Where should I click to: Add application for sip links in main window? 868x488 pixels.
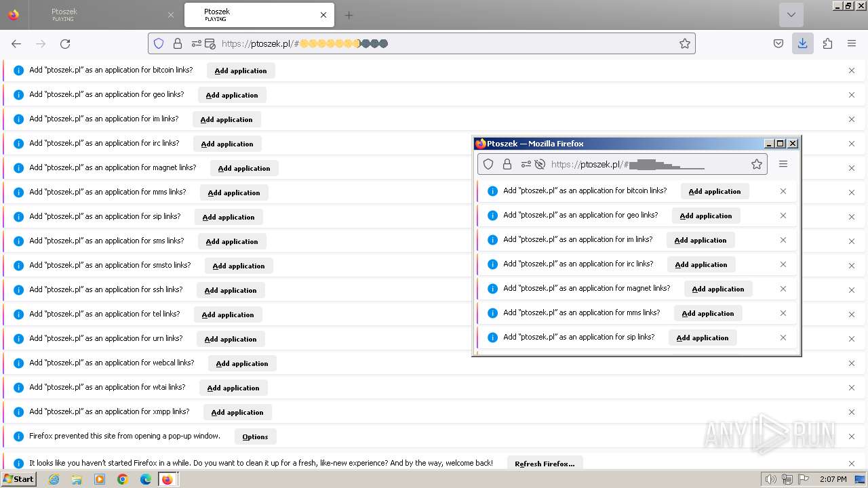(x=229, y=217)
